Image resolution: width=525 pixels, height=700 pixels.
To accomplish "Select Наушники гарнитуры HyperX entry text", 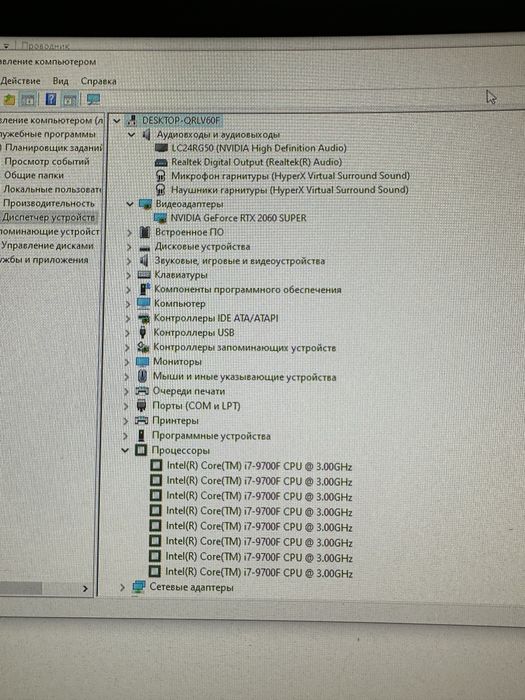I will pyautogui.click(x=290, y=190).
